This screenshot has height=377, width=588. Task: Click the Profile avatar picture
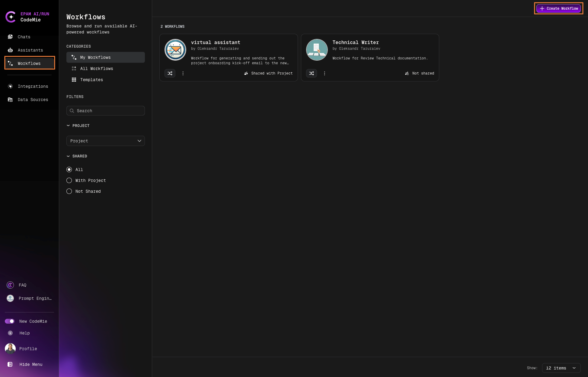point(10,349)
